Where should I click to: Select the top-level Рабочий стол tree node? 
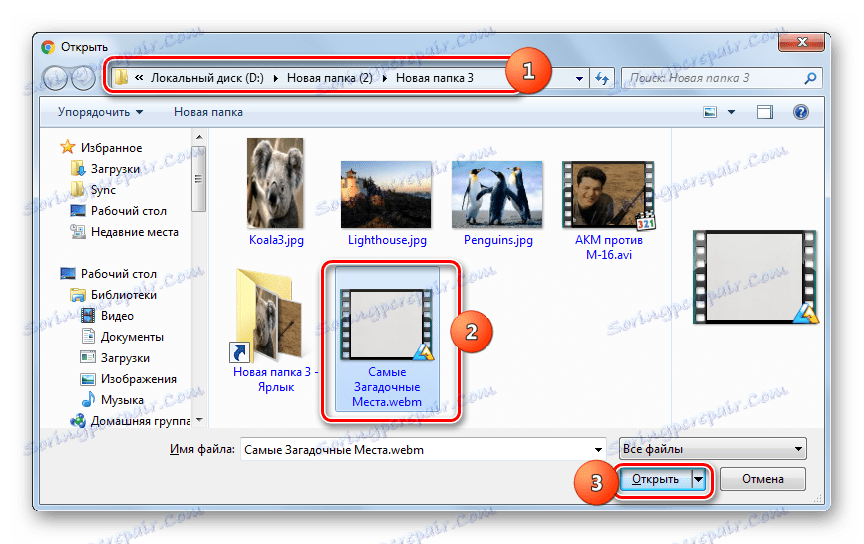[x=118, y=273]
